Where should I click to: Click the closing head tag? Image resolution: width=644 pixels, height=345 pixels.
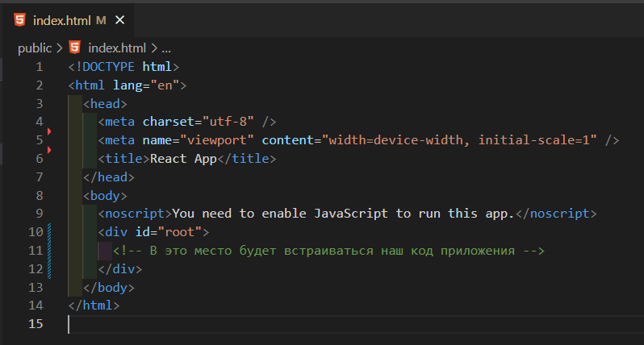pos(109,177)
